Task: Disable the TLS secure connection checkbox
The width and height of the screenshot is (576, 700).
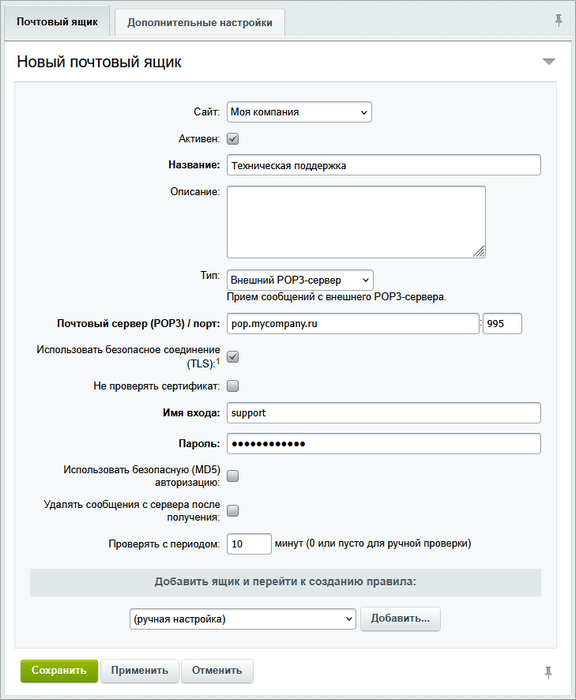Action: click(x=233, y=357)
